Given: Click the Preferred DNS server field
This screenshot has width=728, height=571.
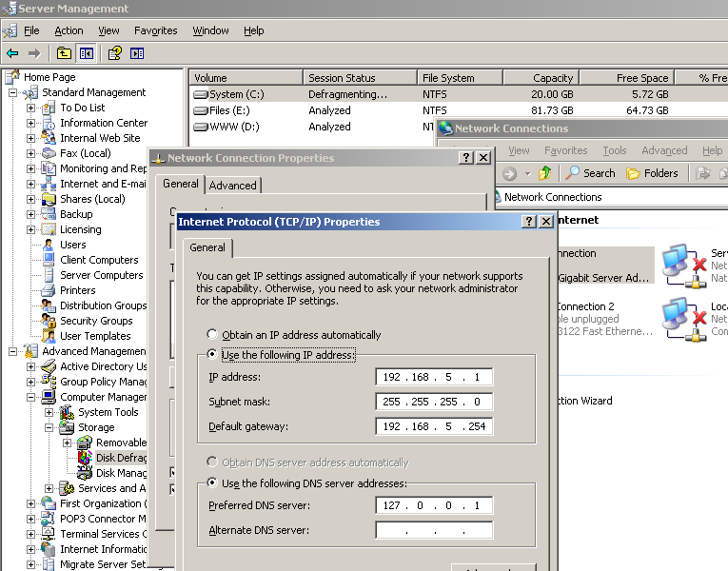Looking at the screenshot, I should (434, 505).
